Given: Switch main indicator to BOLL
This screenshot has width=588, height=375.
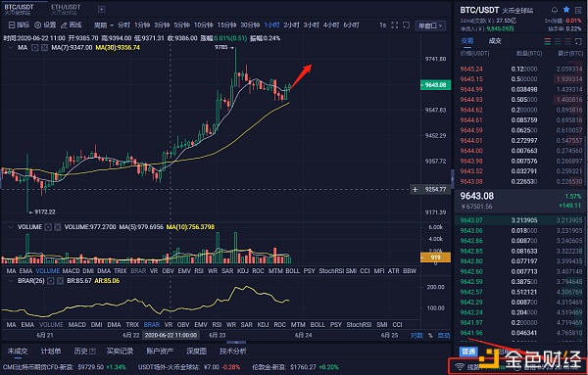Looking at the screenshot, I should tap(292, 271).
